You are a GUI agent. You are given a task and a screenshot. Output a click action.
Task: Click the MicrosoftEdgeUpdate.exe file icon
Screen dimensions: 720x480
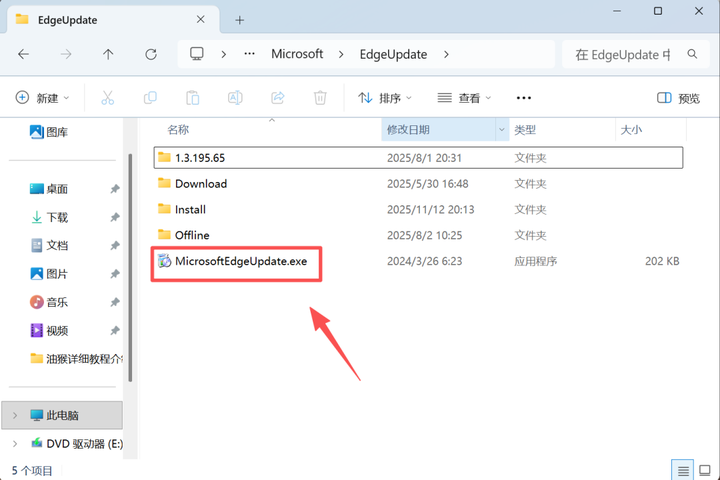[164, 261]
